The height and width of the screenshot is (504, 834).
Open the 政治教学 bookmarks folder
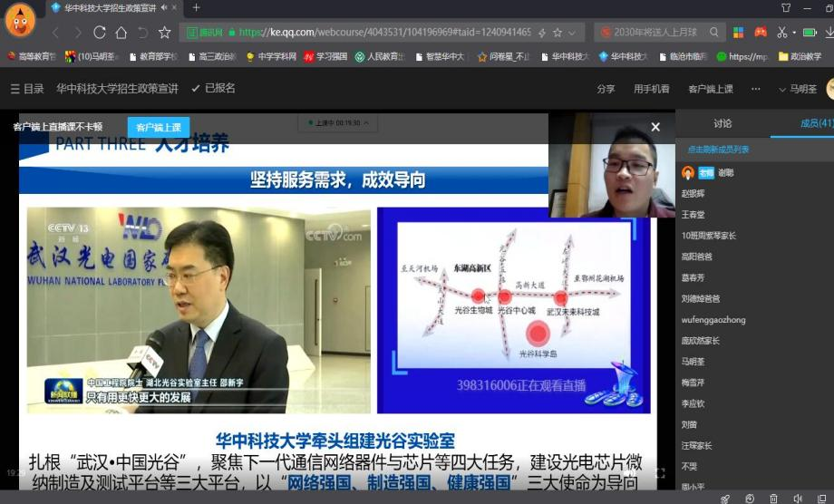(800, 56)
